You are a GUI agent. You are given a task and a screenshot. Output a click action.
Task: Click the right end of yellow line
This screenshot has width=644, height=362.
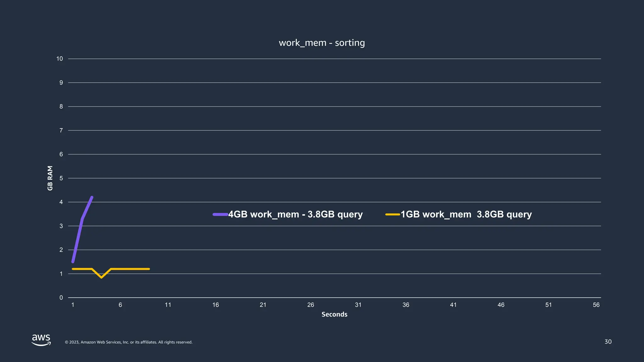(x=149, y=269)
